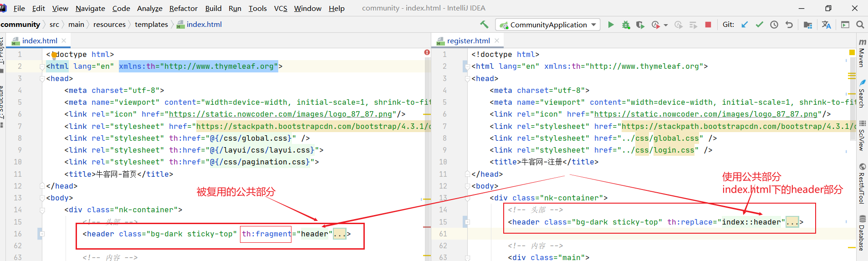Open the RestfulTool side panel
This screenshot has width=868, height=261.
point(862,183)
